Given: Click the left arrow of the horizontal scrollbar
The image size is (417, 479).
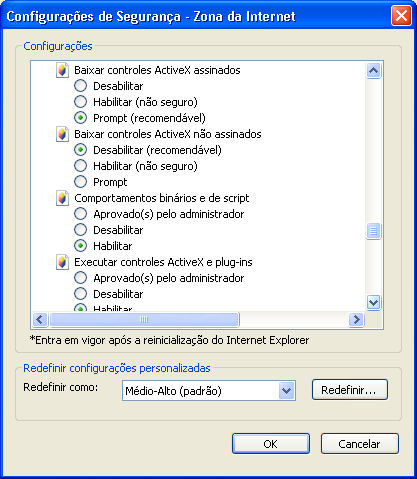Looking at the screenshot, I should click(x=40, y=320).
